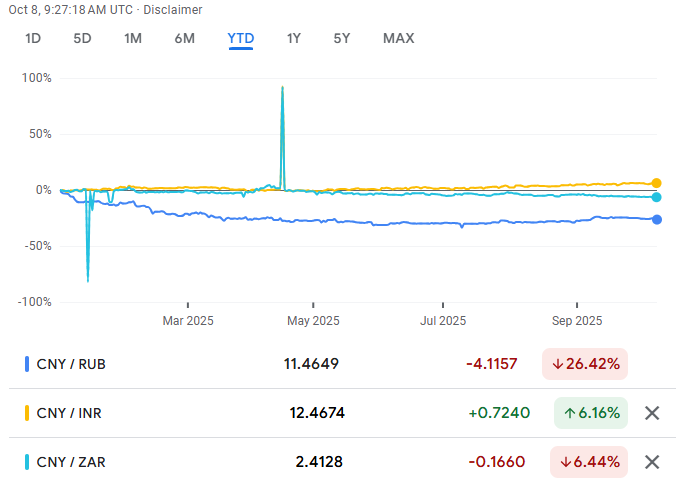Screen dimensions: 682x480
Task: Switch to the 5D time range
Action: [82, 39]
